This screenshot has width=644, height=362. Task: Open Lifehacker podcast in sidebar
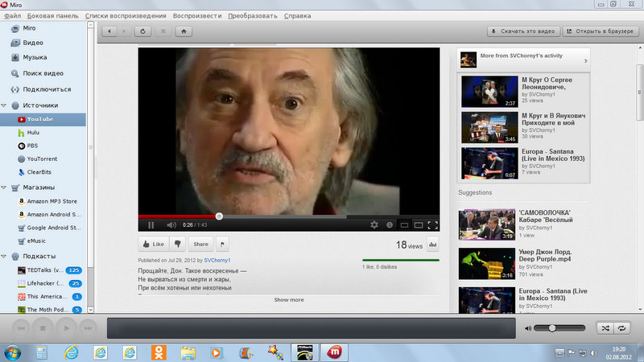(43, 283)
